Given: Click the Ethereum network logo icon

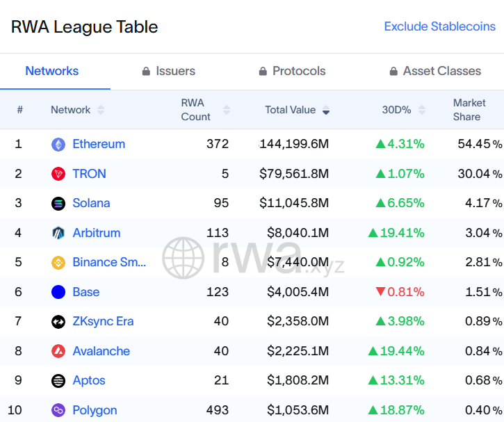Looking at the screenshot, I should click(x=58, y=145).
